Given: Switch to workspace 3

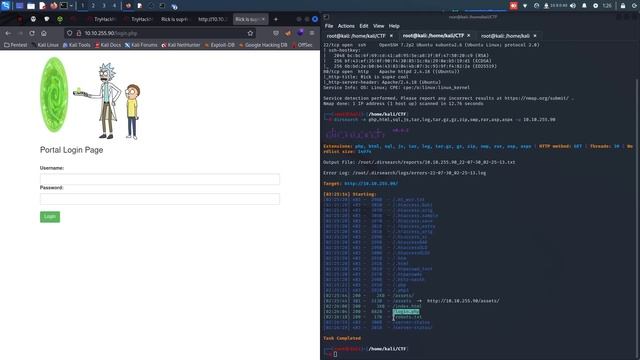Looking at the screenshot, I should pyautogui.click(x=104, y=6).
